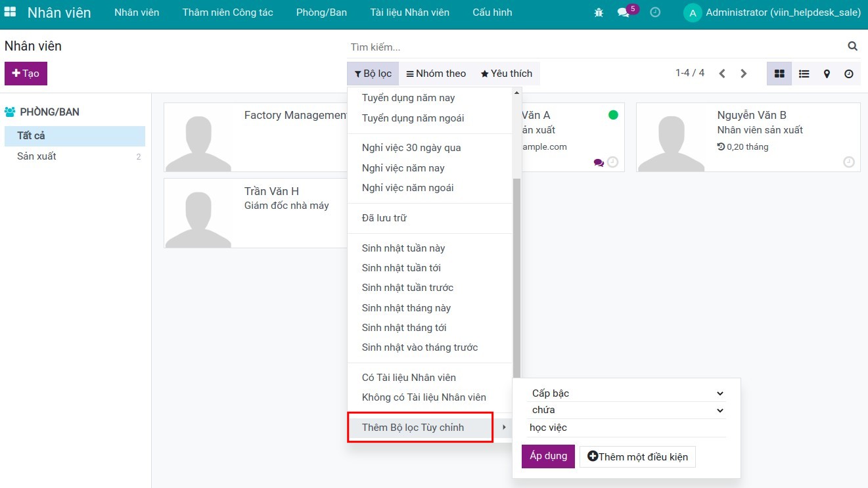
Task: Open the 'Phòng/Ban' menu
Action: click(321, 12)
